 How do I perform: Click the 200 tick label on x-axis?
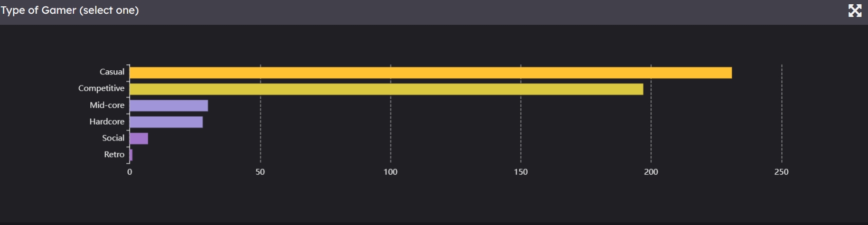651,172
